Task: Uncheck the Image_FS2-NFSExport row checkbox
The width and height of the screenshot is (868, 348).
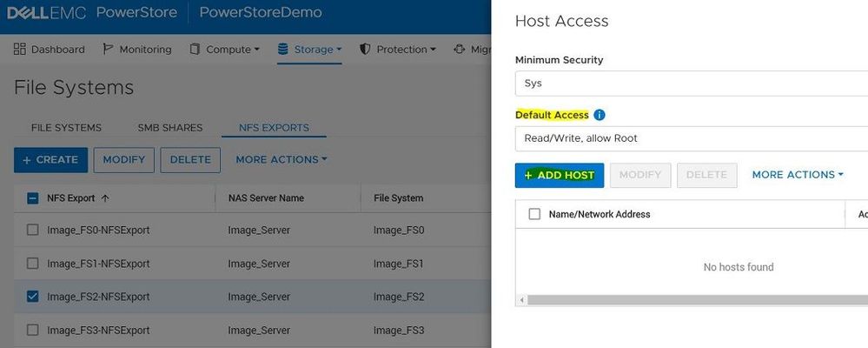Action: (33, 297)
